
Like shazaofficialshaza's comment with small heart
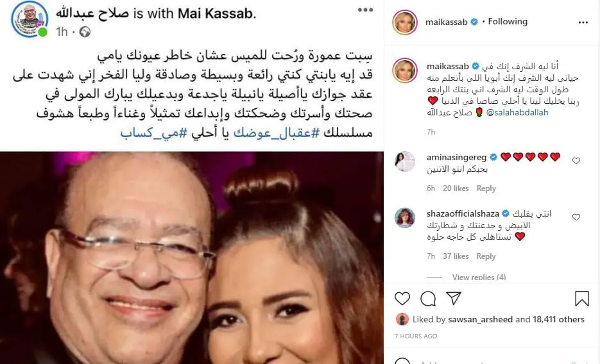pyautogui.click(x=576, y=217)
